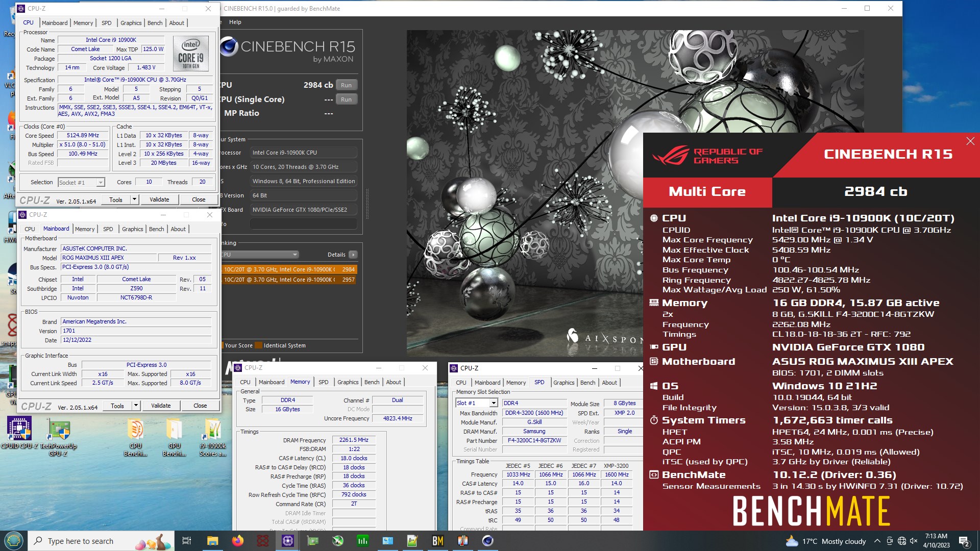Select the About tab in the Memory CPU-Z window
Viewport: 980px width, 551px height.
394,382
